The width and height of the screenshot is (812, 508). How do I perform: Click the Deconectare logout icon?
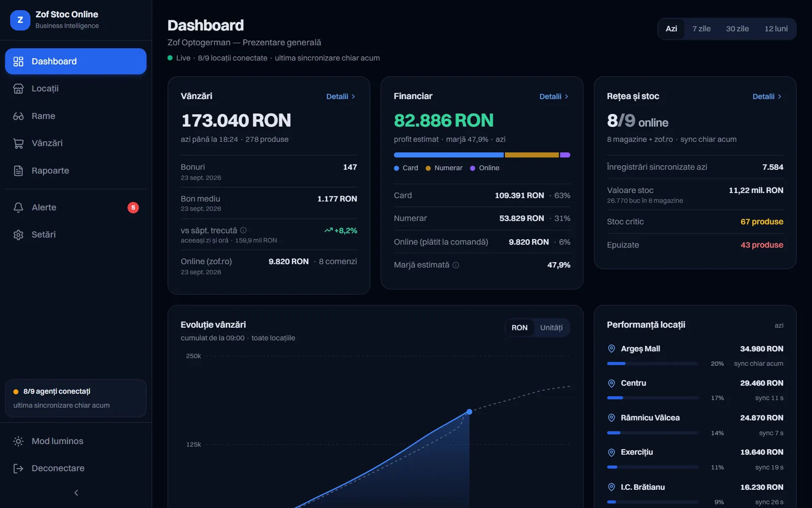click(x=18, y=468)
